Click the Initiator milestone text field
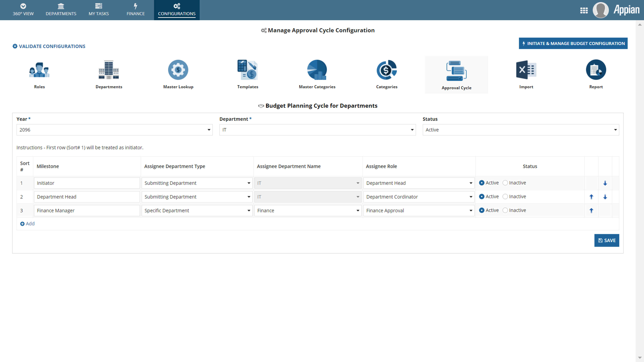 coord(87,183)
